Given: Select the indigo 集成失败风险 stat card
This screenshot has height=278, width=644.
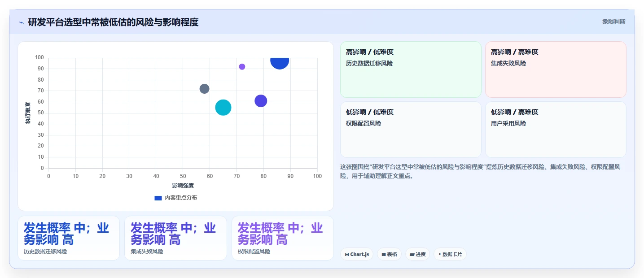Looking at the screenshot, I should coord(175,238).
